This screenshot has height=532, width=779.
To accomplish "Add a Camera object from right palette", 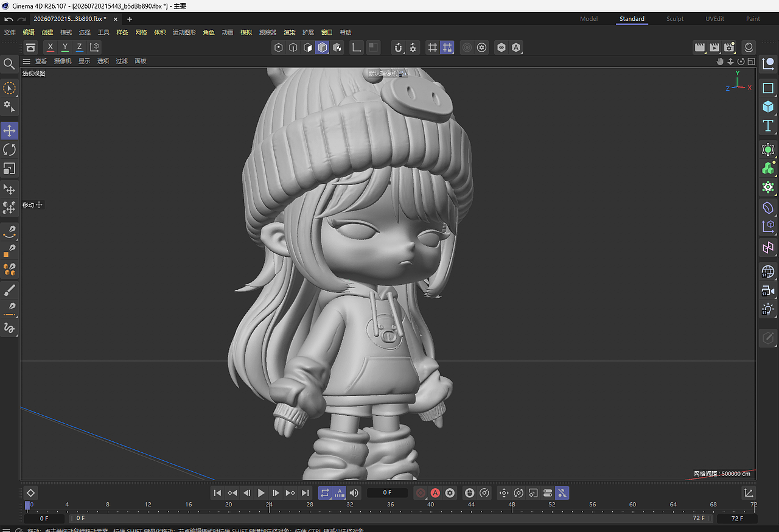I will point(768,291).
